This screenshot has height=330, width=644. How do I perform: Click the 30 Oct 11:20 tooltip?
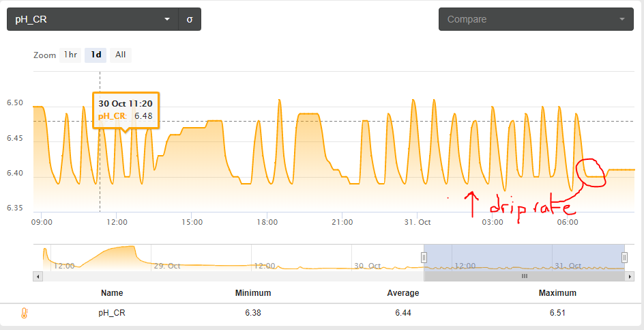tap(126, 110)
